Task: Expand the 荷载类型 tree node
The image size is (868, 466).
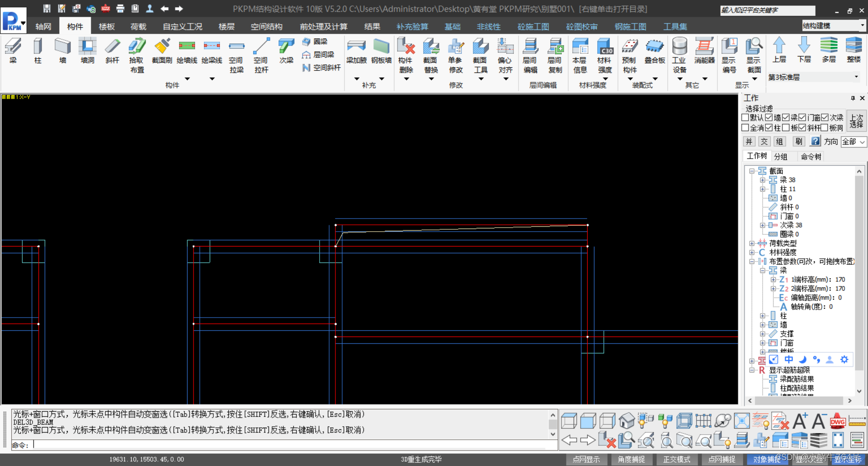Action: coord(751,243)
